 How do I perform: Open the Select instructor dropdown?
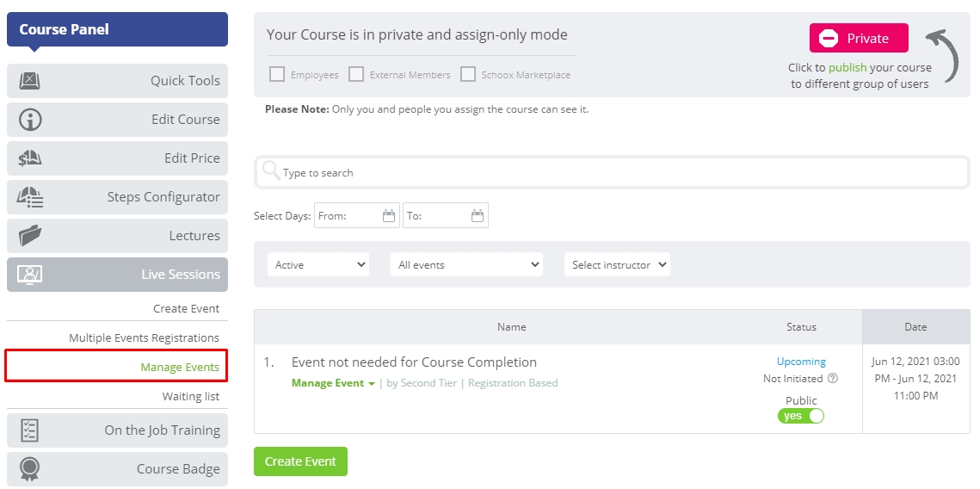(x=617, y=264)
